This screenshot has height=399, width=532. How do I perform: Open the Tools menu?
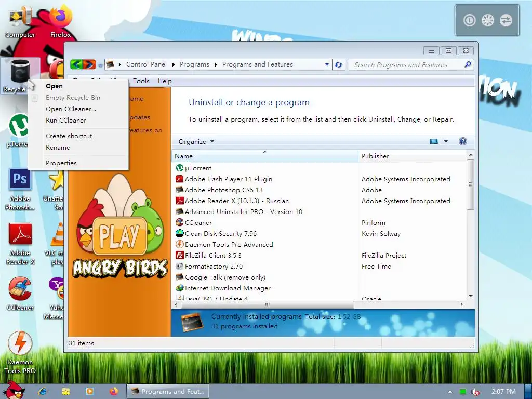coord(141,81)
